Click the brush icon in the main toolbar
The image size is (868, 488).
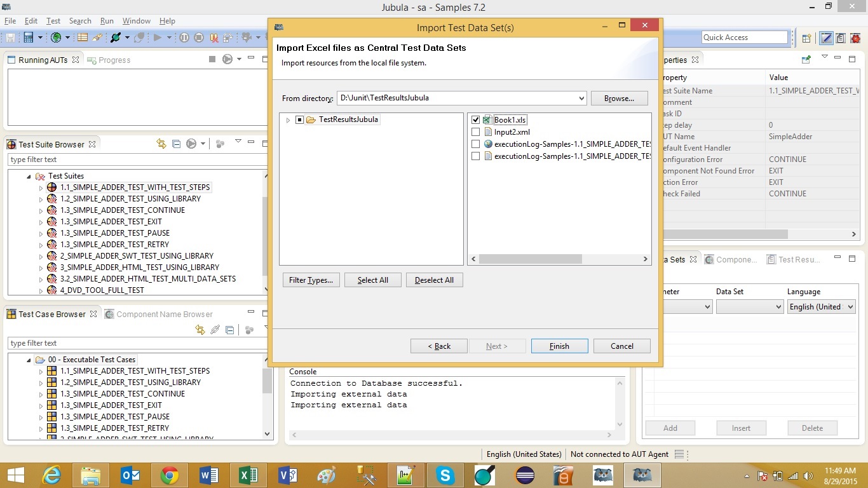click(97, 37)
